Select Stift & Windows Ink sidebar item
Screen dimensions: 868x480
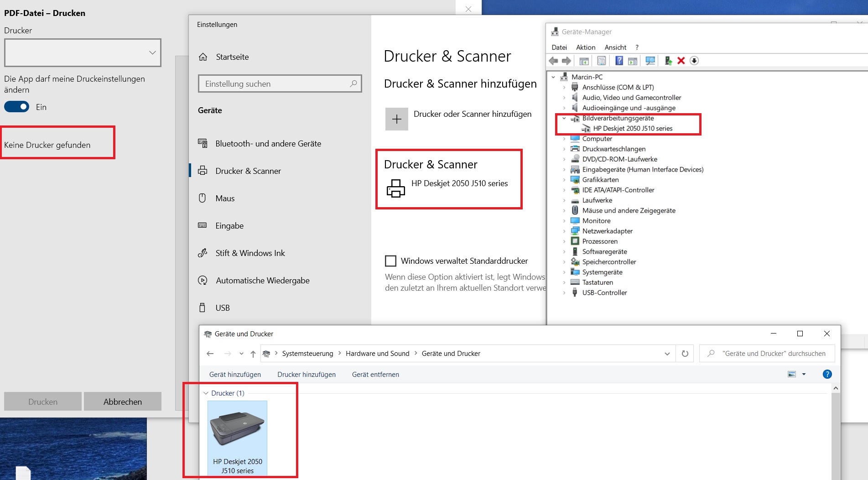coord(280,253)
